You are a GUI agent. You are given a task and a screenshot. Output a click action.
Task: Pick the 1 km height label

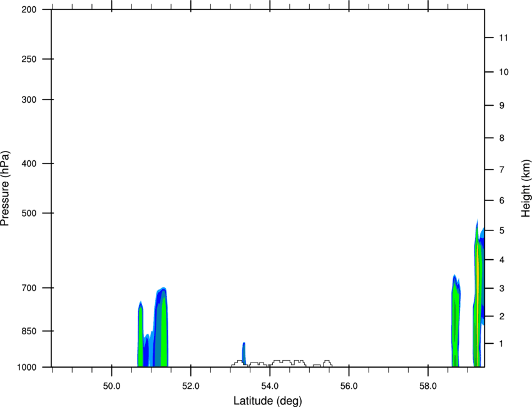(502, 344)
